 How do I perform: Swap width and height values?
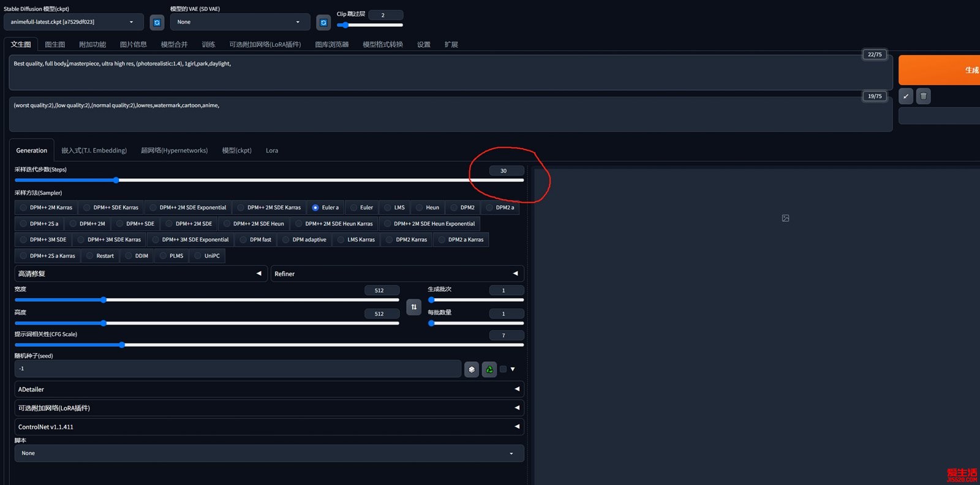click(x=414, y=307)
